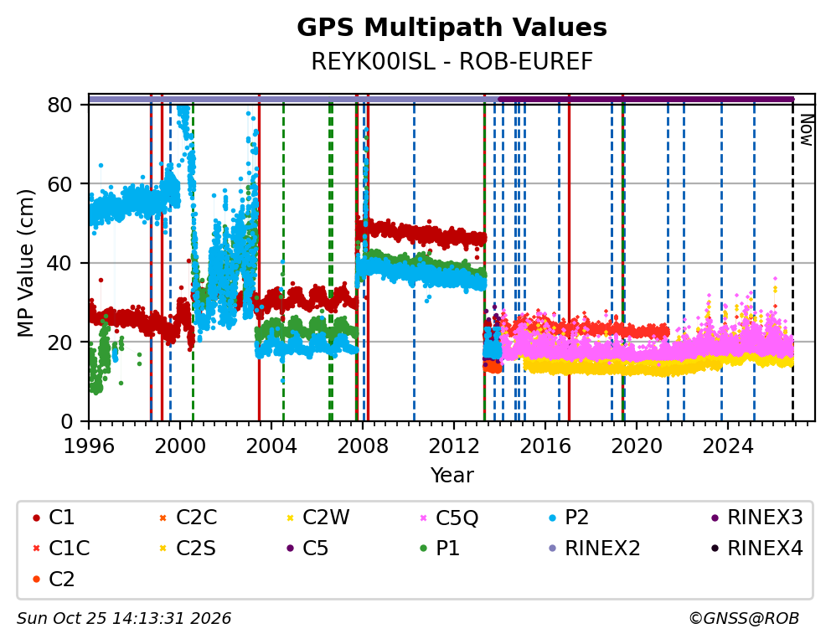Click the "C2C" legend label

coord(197,518)
